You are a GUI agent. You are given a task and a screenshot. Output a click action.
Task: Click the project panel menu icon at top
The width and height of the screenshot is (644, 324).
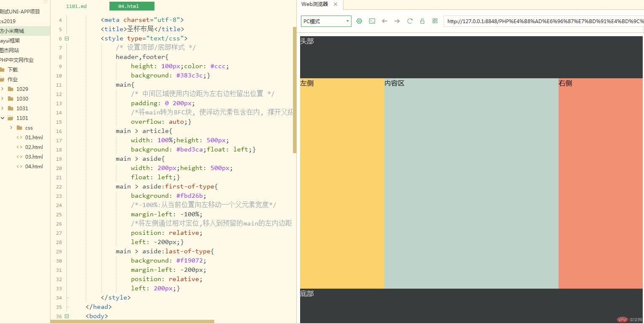pos(45,2)
